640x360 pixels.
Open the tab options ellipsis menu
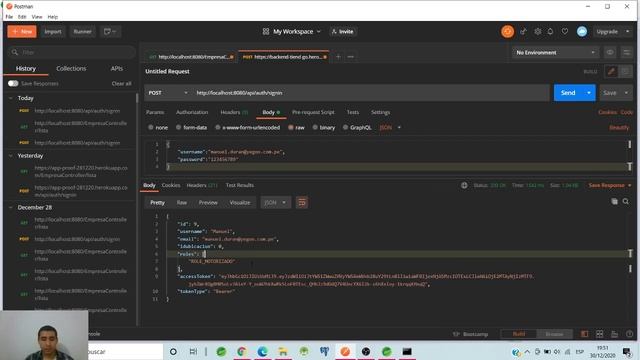[351, 57]
